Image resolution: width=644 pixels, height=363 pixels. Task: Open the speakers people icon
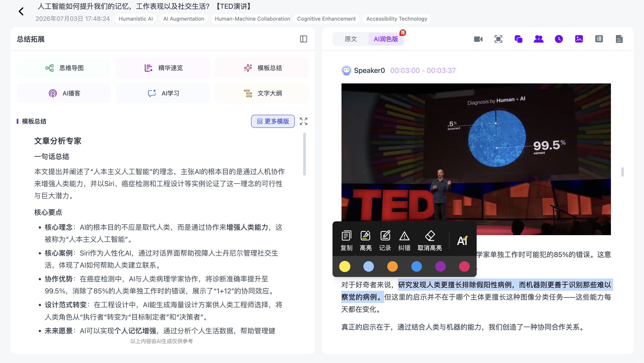tap(538, 39)
